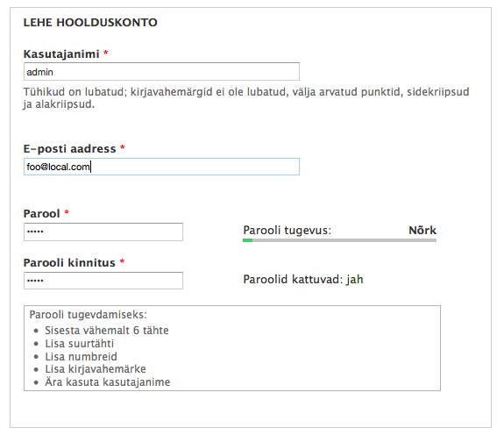The image size is (504, 435).
Task: Click 'Ära kasuta kasutajanime' suggestion
Action: pyautogui.click(x=107, y=382)
